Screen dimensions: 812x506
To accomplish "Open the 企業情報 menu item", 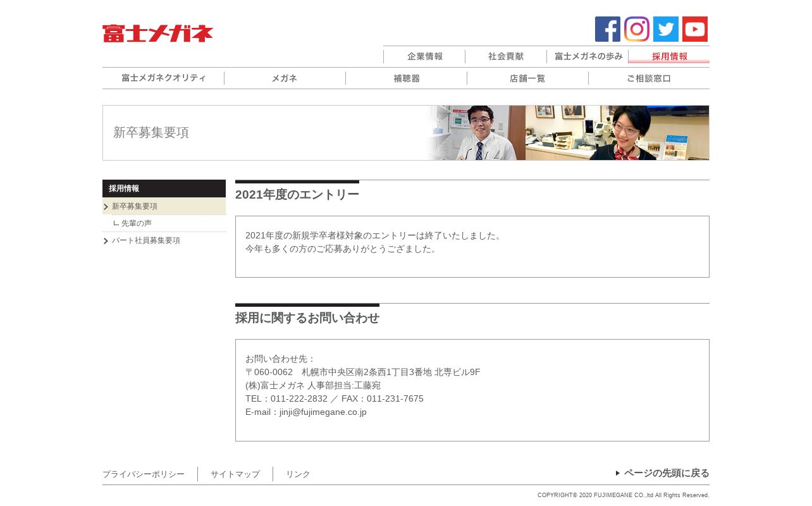I will (x=424, y=56).
